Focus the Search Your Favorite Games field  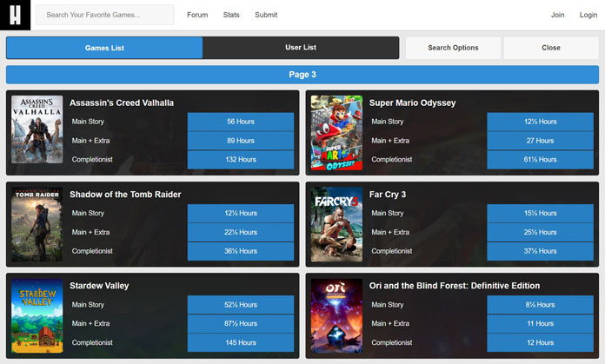coord(105,15)
